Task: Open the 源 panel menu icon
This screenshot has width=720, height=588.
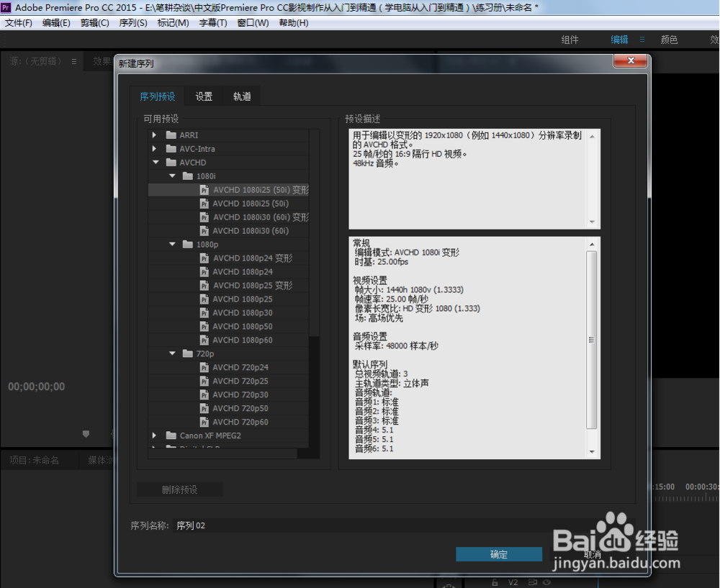Action: 74,61
